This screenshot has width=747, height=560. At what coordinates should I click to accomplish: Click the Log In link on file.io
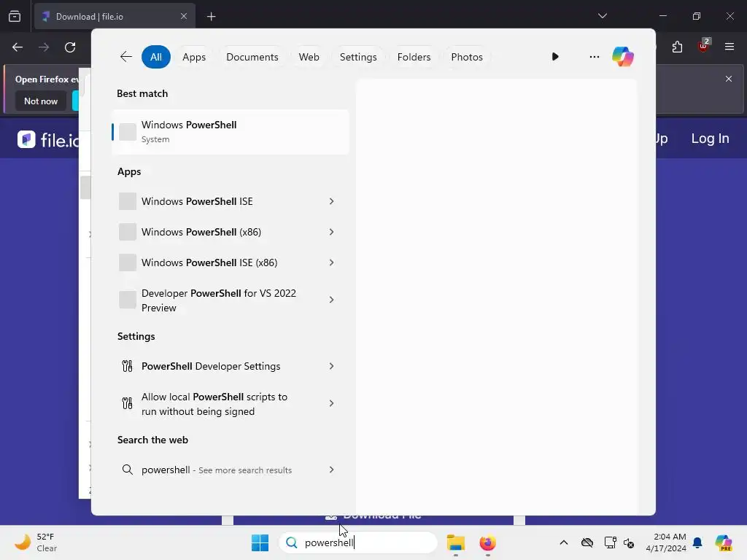(x=710, y=139)
